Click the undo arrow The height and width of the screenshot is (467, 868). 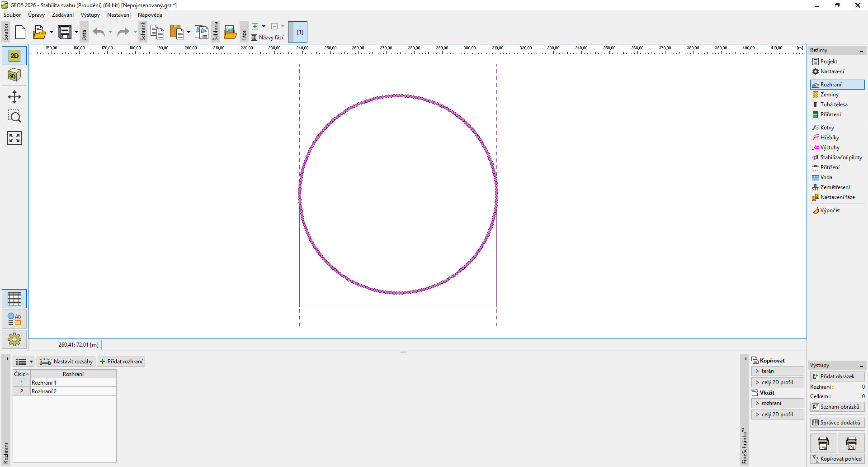coord(99,32)
